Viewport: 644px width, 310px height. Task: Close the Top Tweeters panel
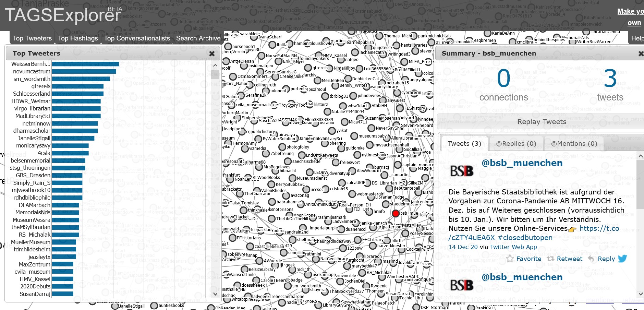(212, 53)
